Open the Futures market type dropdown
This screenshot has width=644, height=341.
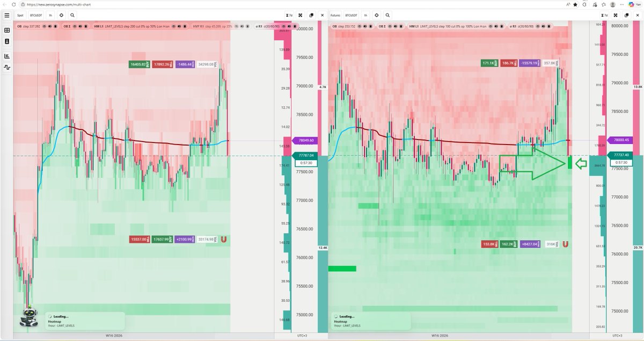click(x=335, y=16)
